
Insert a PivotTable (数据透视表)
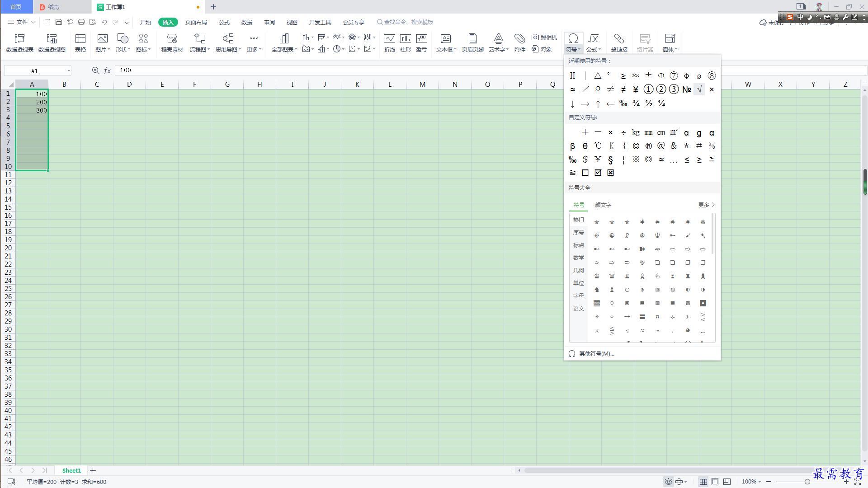click(x=20, y=43)
